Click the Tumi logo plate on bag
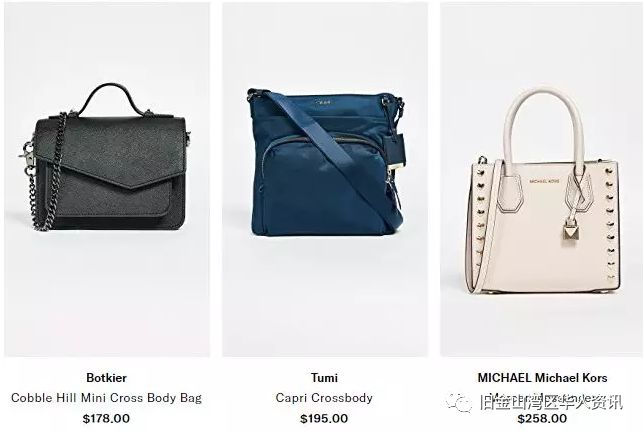The height and width of the screenshot is (431, 643). [x=322, y=103]
